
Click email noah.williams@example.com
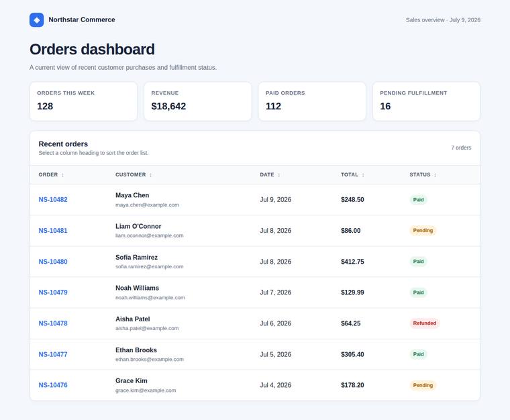tap(150, 297)
